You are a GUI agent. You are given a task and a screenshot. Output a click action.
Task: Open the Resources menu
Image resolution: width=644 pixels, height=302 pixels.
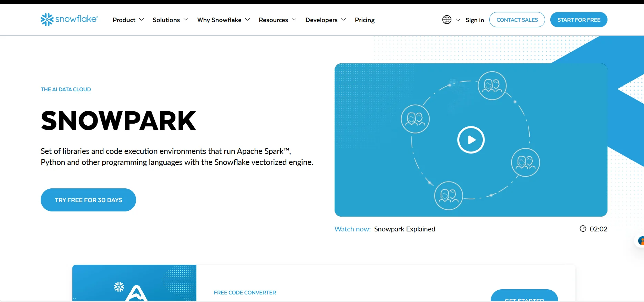(277, 20)
